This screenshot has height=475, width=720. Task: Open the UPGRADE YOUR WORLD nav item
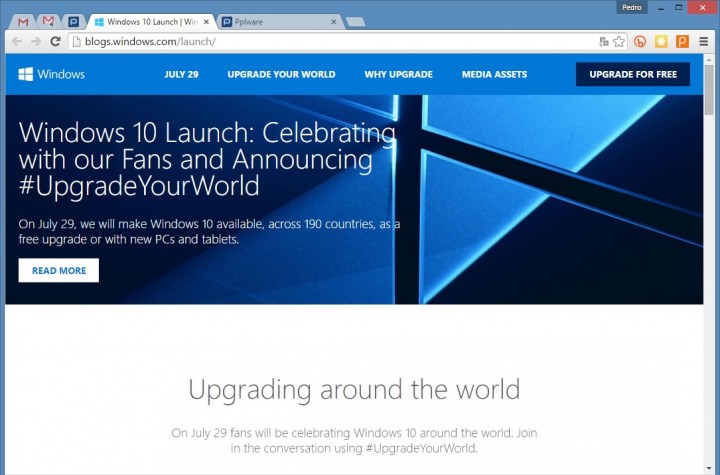click(281, 74)
